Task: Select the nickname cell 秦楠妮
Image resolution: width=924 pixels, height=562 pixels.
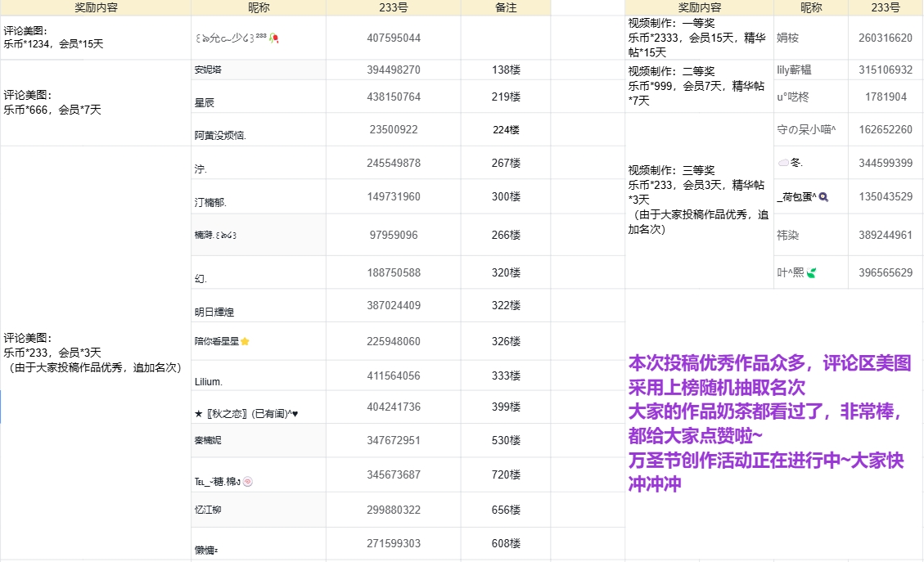Action: (259, 440)
